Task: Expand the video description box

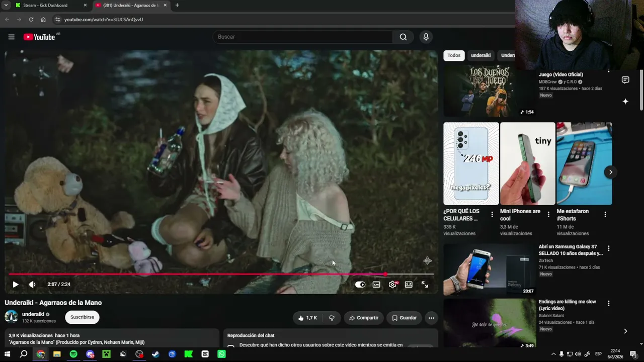Action: pos(112,338)
